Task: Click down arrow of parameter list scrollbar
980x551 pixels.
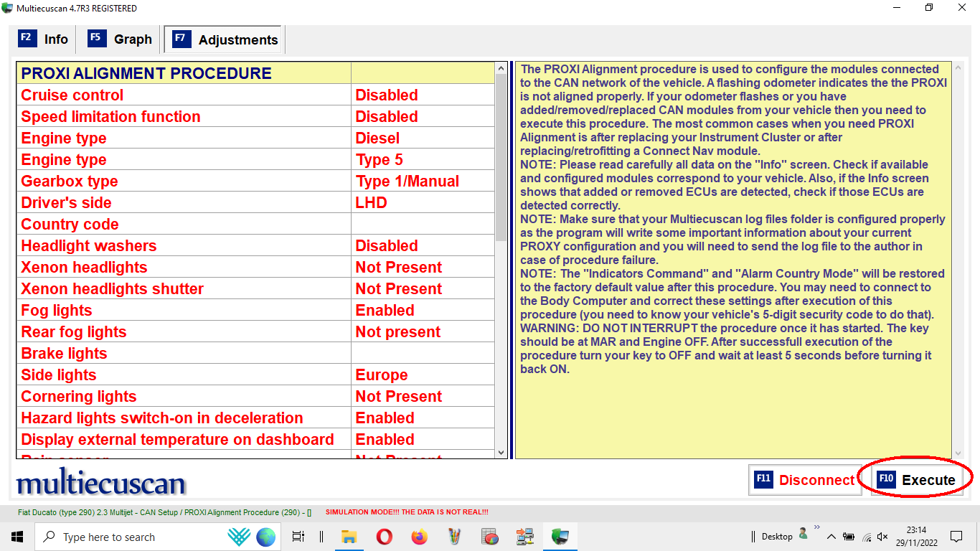Action: point(501,453)
